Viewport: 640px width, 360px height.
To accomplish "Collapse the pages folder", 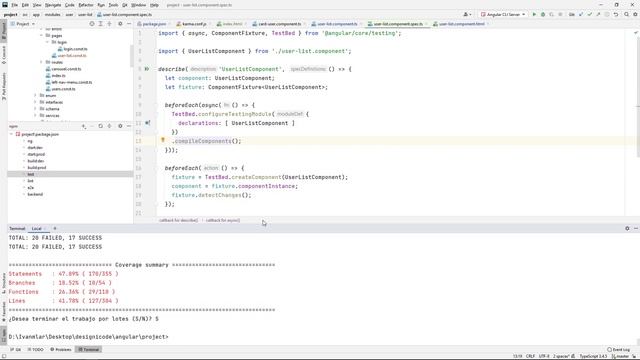I will tap(42, 36).
